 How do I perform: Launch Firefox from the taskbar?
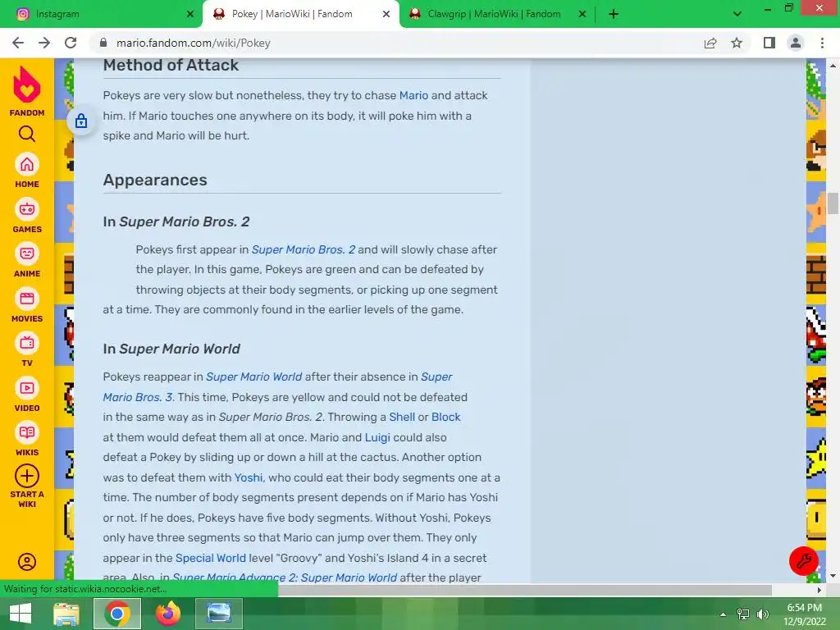pos(168,614)
